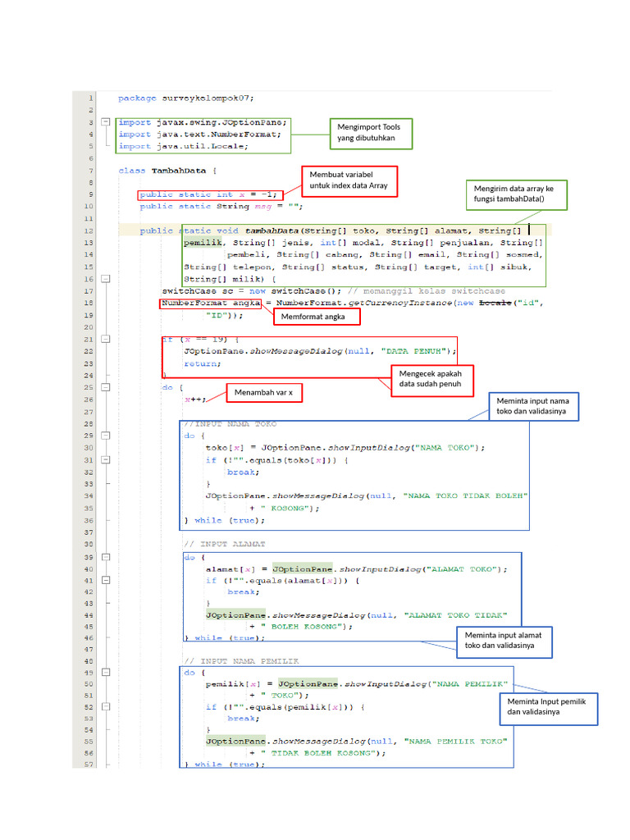630x840 pixels.
Task: Collapse the do loop fold at line 39
Action: [106, 557]
